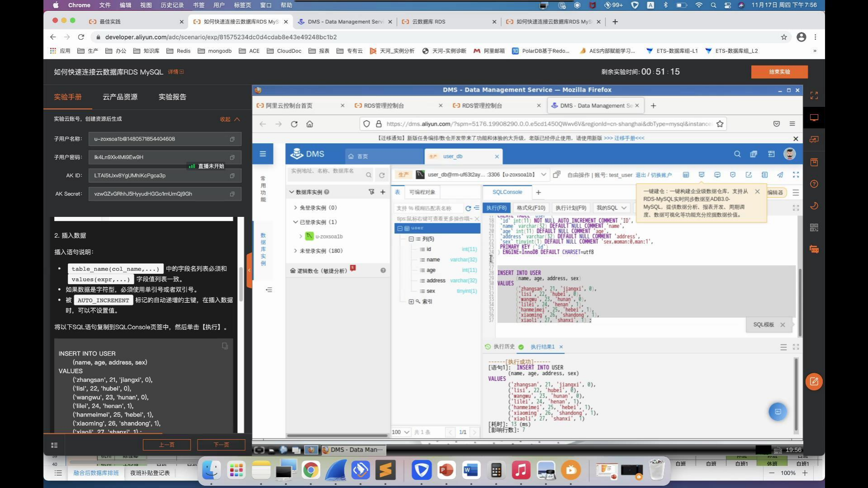Screen dimensions: 868x488
Task: Reload the Firefox page
Action: coord(294,124)
